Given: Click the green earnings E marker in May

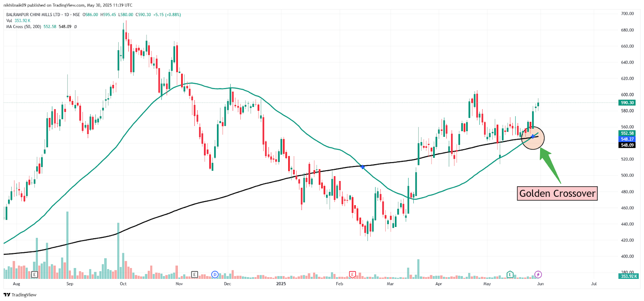Looking at the screenshot, I should 510,274.
